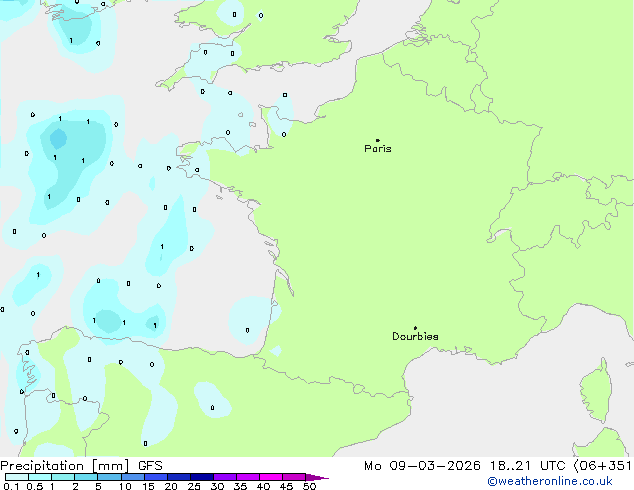634x490 pixels.
Task: Select the 5–10 mm legend swatch
Action: click(109, 477)
